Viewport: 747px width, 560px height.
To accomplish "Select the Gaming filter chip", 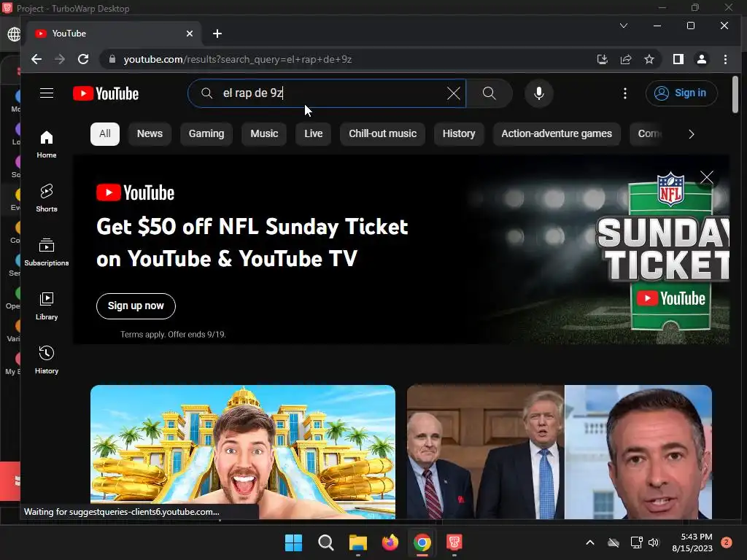I will pyautogui.click(x=206, y=134).
